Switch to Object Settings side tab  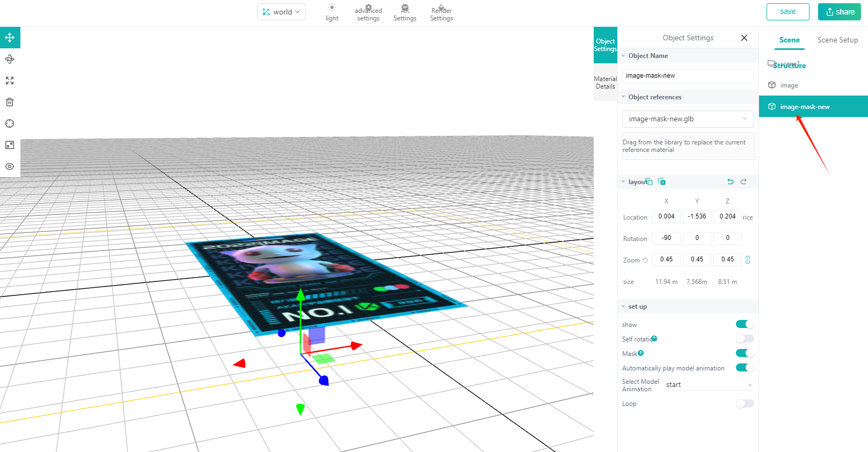pos(605,45)
